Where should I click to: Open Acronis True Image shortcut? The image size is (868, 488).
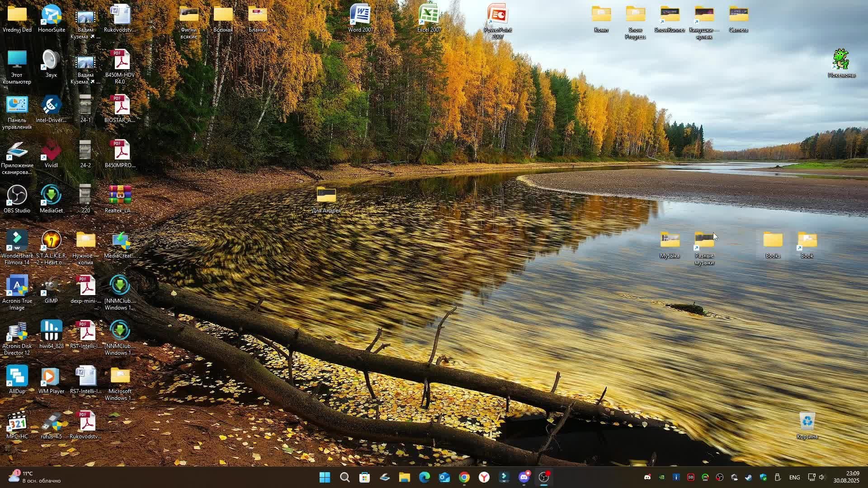(17, 286)
